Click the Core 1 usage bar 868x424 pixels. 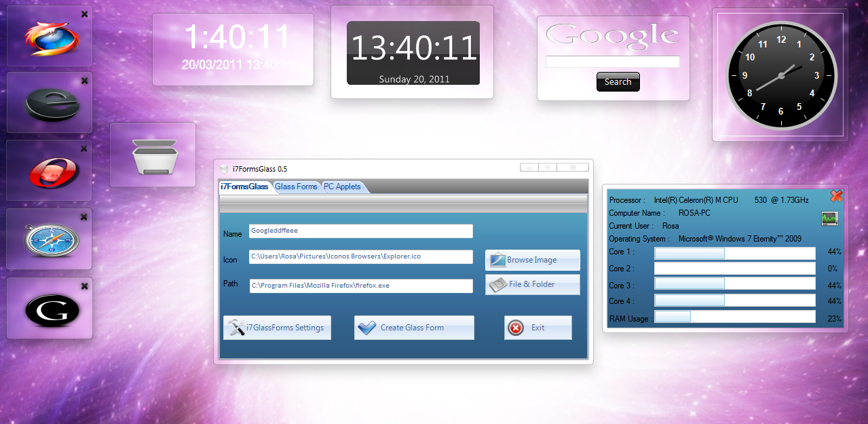coord(734,253)
